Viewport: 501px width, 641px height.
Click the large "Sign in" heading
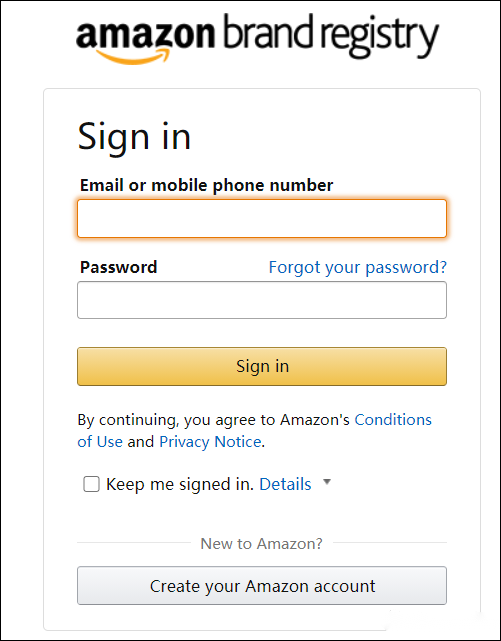tap(134, 137)
